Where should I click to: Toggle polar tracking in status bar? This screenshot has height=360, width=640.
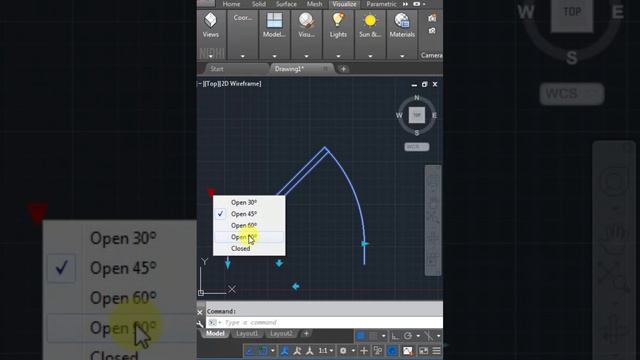coord(408,336)
